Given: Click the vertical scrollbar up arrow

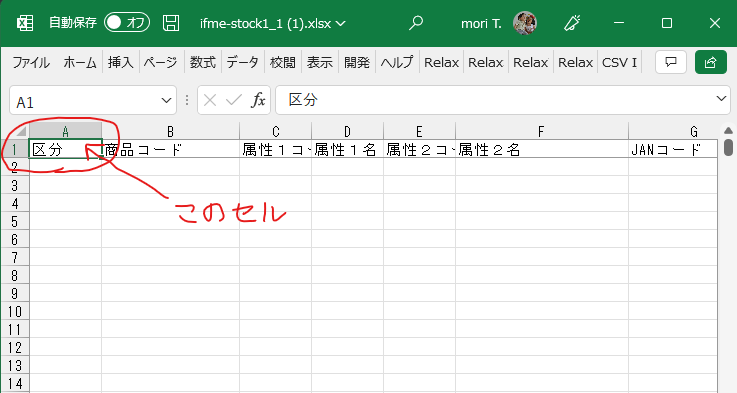Looking at the screenshot, I should (x=728, y=130).
